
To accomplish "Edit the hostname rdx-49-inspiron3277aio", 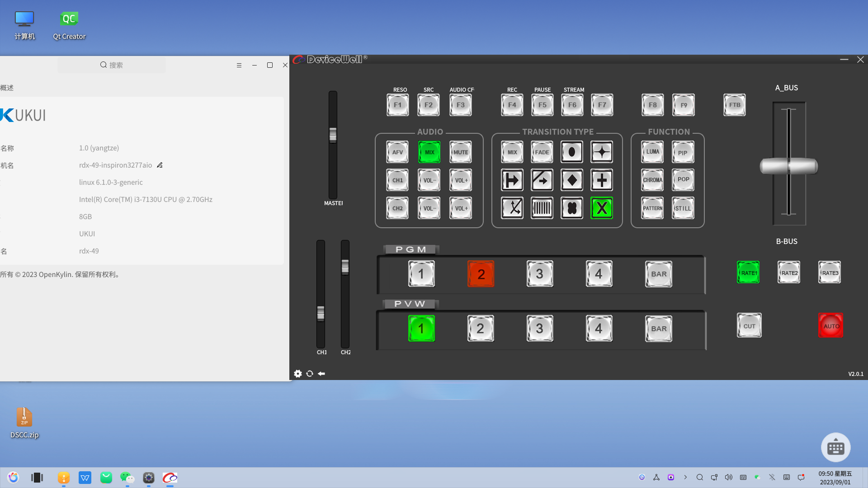I will coord(160,165).
